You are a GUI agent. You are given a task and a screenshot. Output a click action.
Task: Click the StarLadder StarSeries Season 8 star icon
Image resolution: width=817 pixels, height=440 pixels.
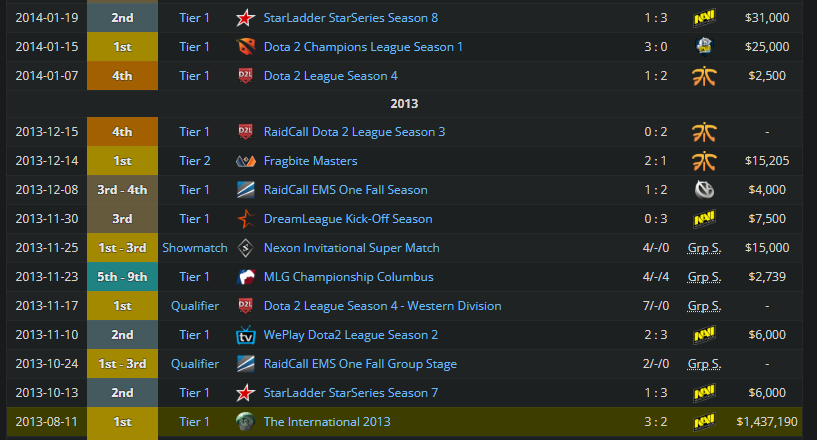tap(245, 18)
